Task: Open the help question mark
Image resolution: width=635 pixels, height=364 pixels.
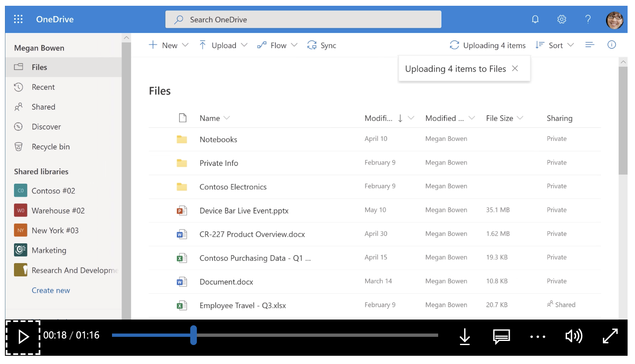Action: [x=588, y=19]
